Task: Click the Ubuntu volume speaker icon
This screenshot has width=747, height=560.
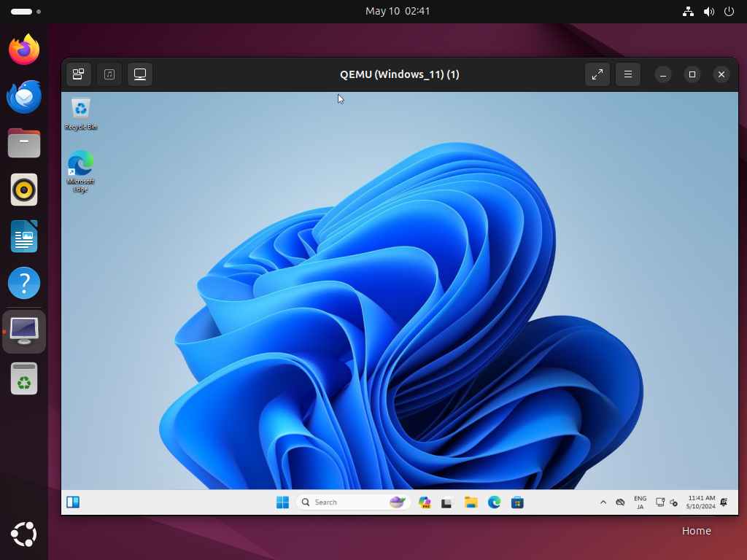Action: [709, 12]
